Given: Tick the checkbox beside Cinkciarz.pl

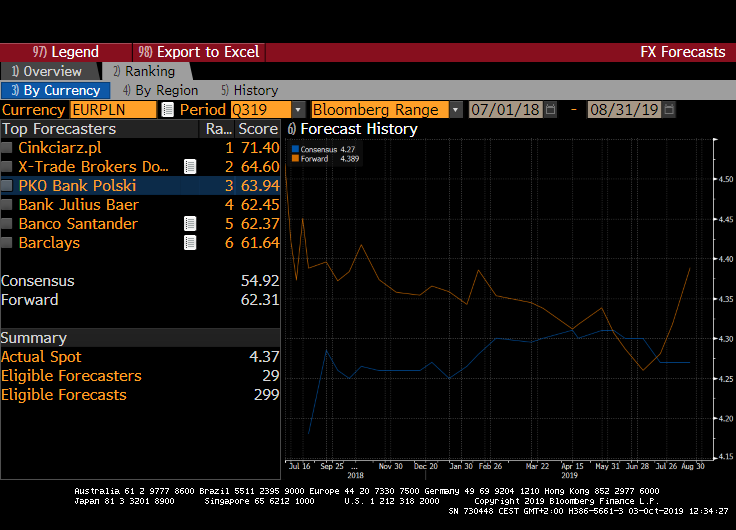Looking at the screenshot, I should click(x=8, y=148).
